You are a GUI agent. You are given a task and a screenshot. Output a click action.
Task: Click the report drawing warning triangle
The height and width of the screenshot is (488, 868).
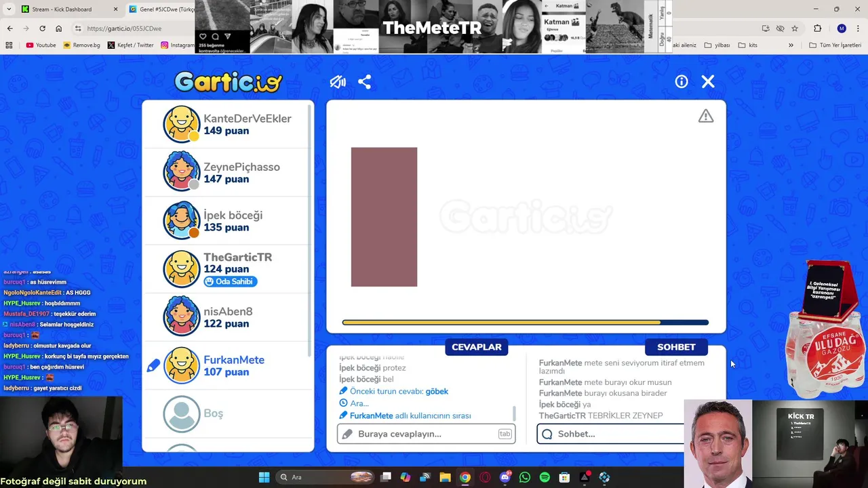click(706, 117)
